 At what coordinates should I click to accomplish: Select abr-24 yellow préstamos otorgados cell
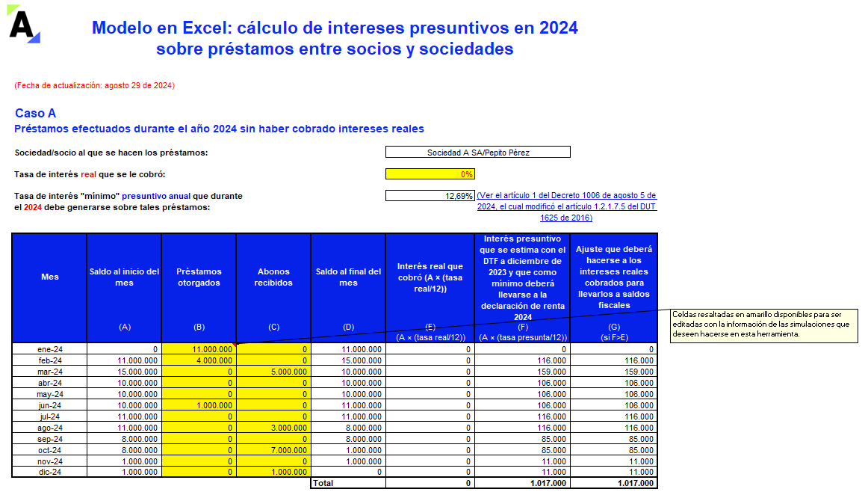[x=199, y=383]
